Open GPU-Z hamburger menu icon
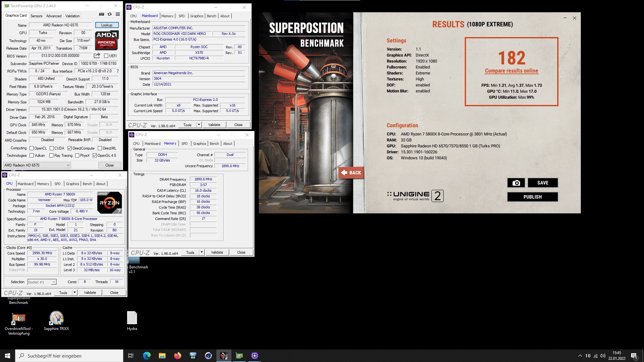The height and width of the screenshot is (362, 644). [118, 14]
